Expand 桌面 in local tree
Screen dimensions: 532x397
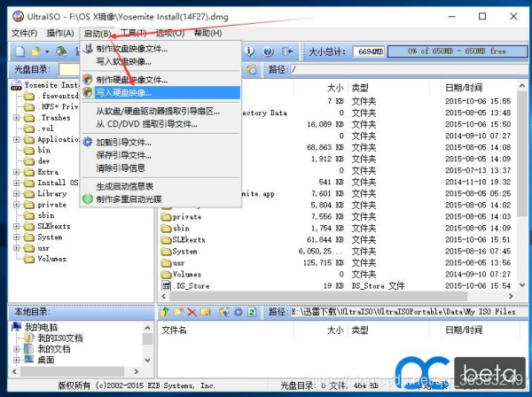(16, 360)
